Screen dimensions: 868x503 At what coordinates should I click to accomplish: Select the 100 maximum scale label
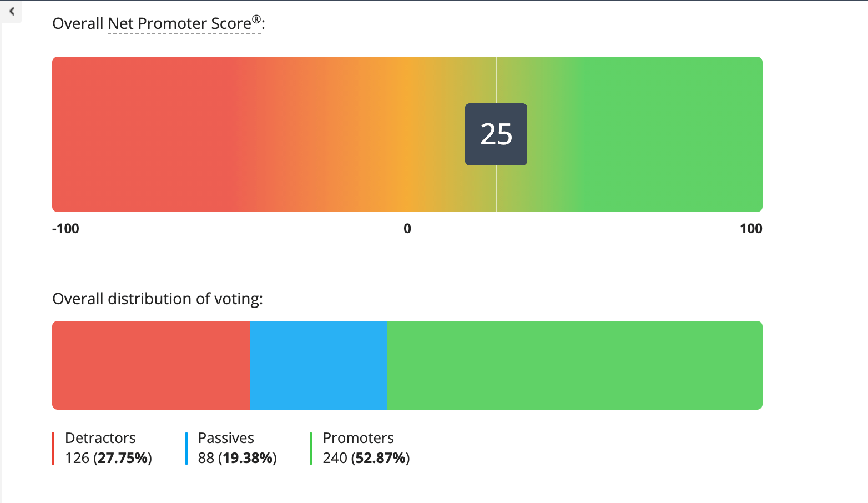point(751,229)
